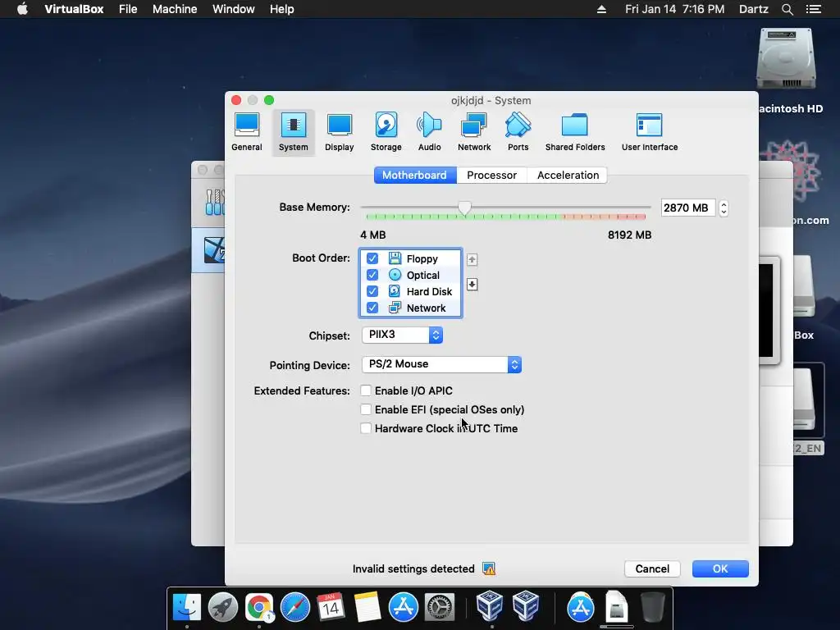Open the Pointing Device PS/2 Mouse dropdown
Screen dimensions: 840x630
click(x=441, y=364)
